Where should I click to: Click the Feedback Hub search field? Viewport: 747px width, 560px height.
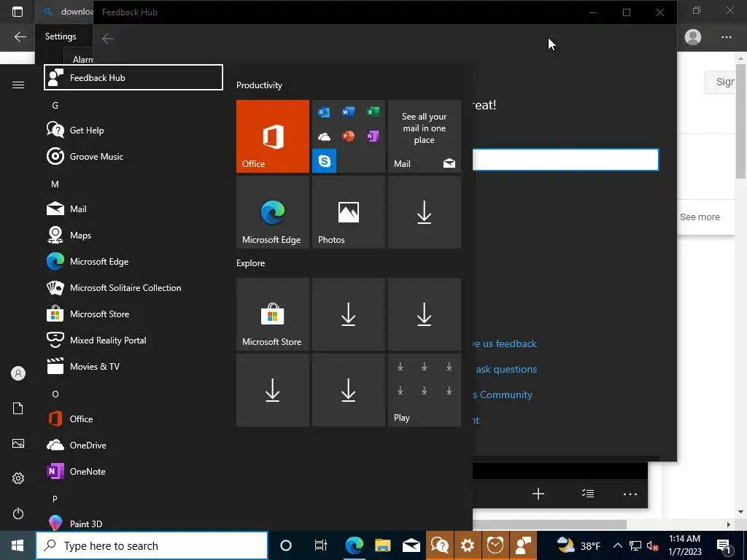click(x=565, y=160)
